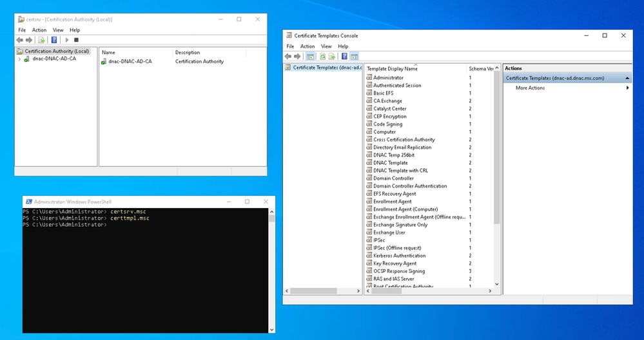Click console tree horizontal scrollbar thumb

(x=313, y=291)
